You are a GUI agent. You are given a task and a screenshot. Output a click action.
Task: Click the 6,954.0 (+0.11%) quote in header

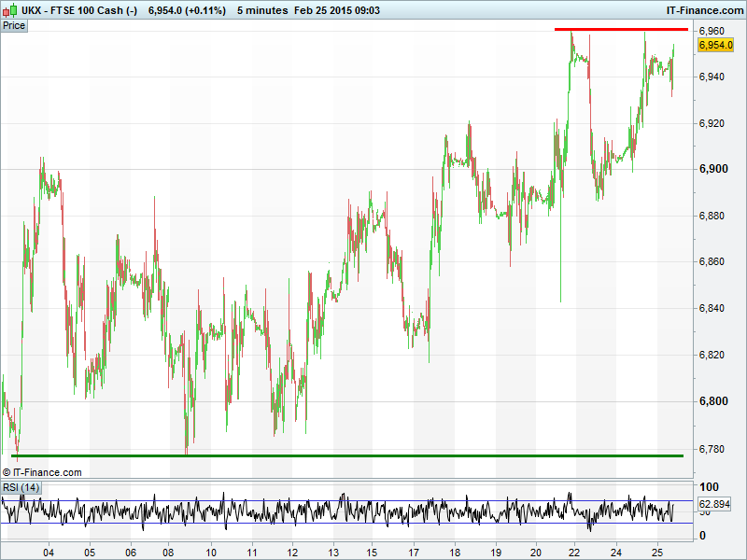(187, 9)
